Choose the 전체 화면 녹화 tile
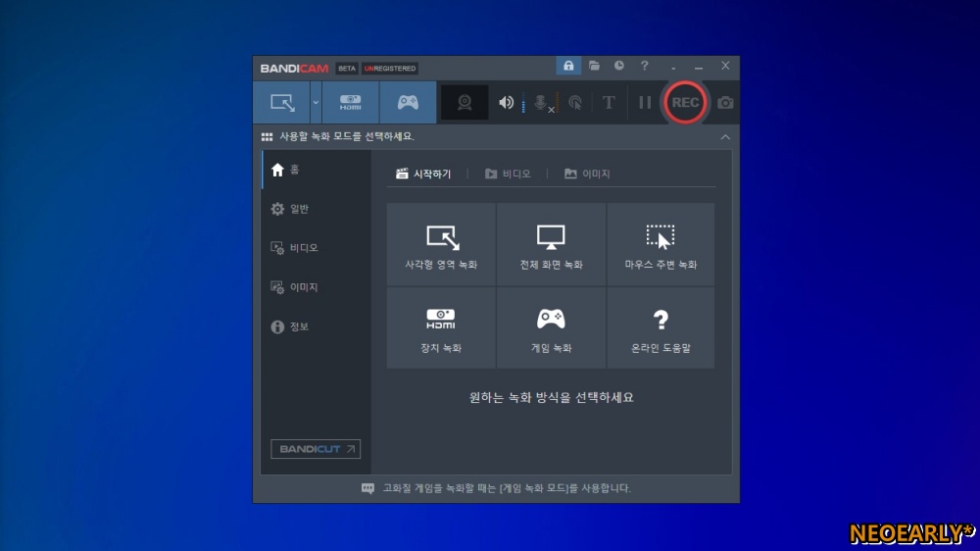The width and height of the screenshot is (980, 551). tap(551, 244)
